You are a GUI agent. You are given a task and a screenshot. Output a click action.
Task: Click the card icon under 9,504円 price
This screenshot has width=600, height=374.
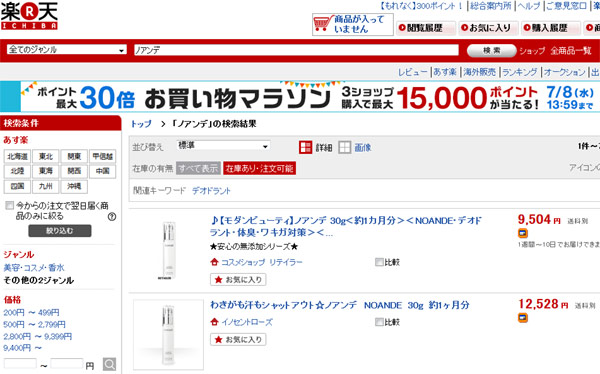[x=523, y=233]
